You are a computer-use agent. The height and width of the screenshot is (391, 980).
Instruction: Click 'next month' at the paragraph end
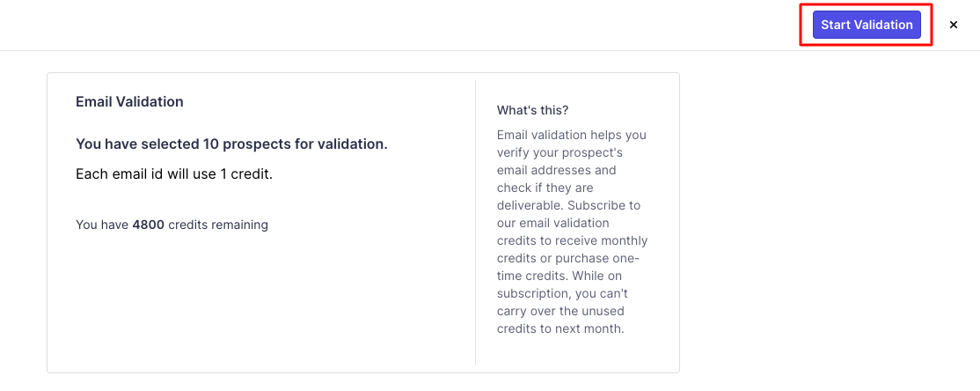pos(594,328)
